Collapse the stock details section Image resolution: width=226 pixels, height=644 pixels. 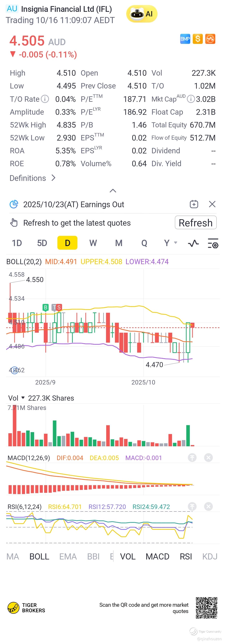113,191
